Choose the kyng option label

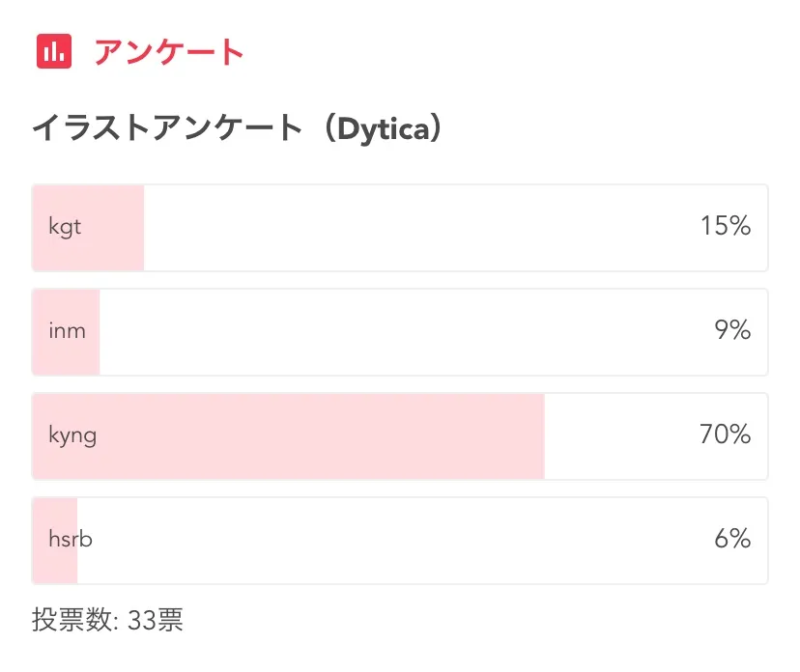pos(72,435)
